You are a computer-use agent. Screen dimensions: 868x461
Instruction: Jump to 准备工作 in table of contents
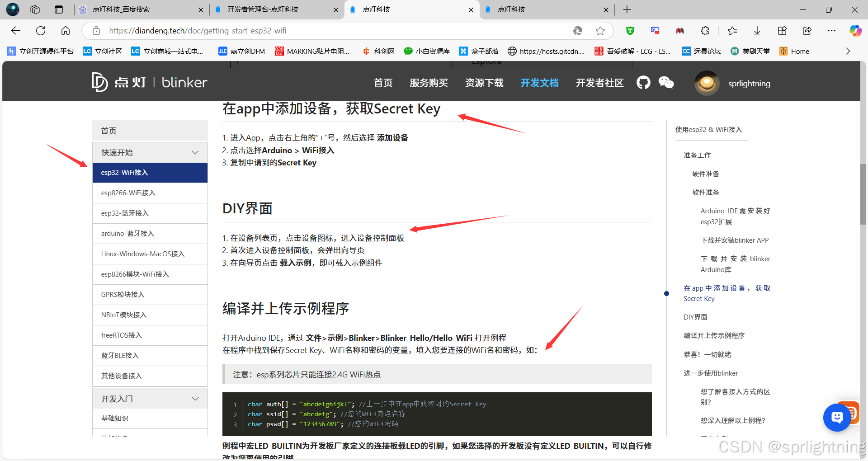pyautogui.click(x=697, y=155)
